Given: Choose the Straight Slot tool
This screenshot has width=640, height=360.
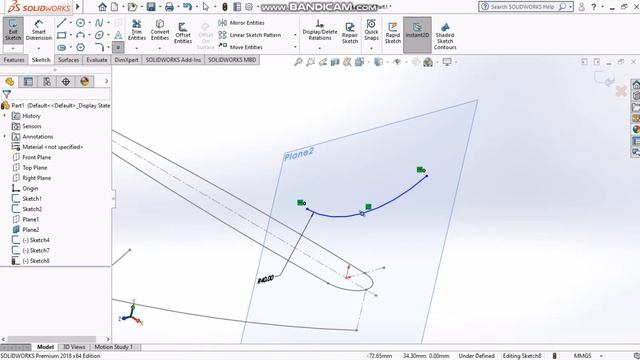Looking at the screenshot, I should (x=61, y=47).
